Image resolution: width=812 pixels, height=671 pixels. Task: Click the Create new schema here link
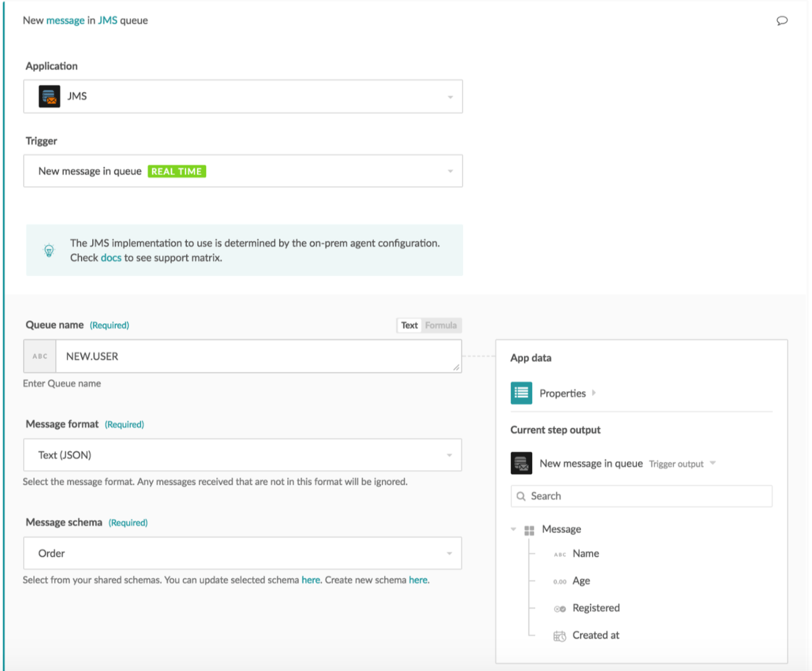[x=418, y=580]
